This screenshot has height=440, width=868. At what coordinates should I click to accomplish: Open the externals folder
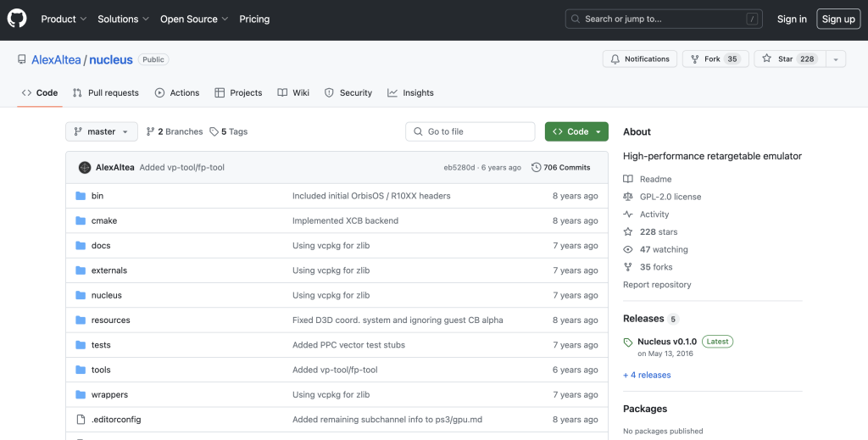click(x=109, y=270)
